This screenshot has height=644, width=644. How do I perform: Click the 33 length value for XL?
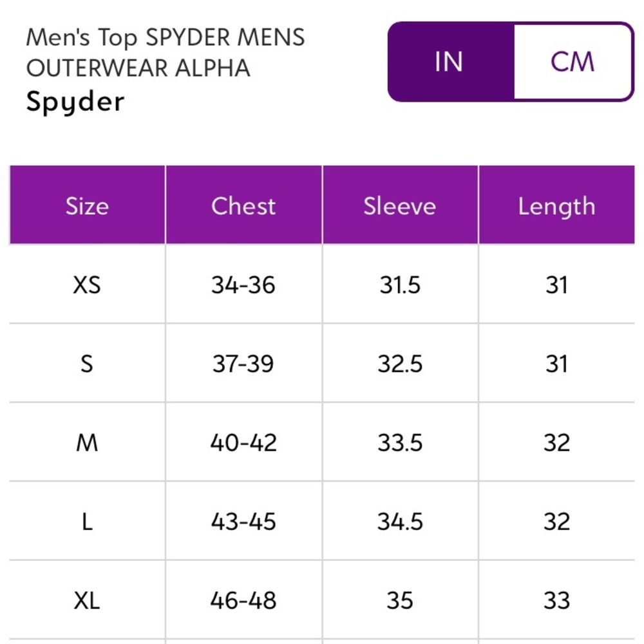click(x=556, y=601)
